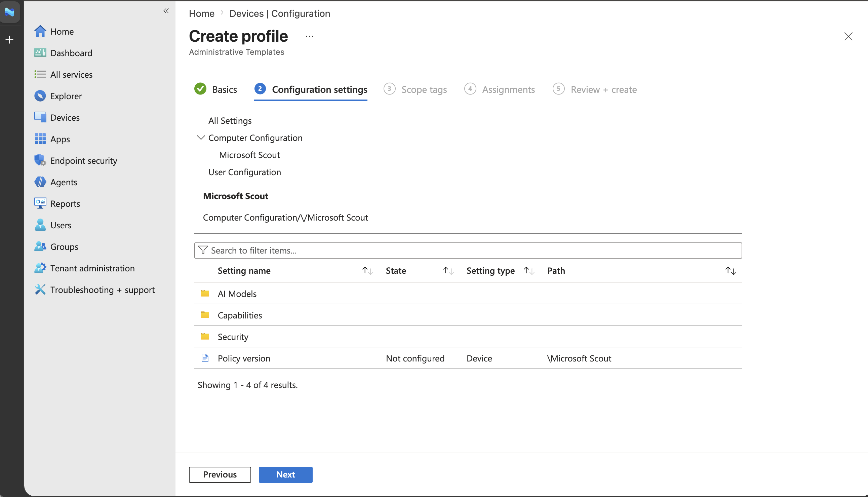Open Tenant administration in sidebar
This screenshot has width=868, height=497.
(x=92, y=268)
